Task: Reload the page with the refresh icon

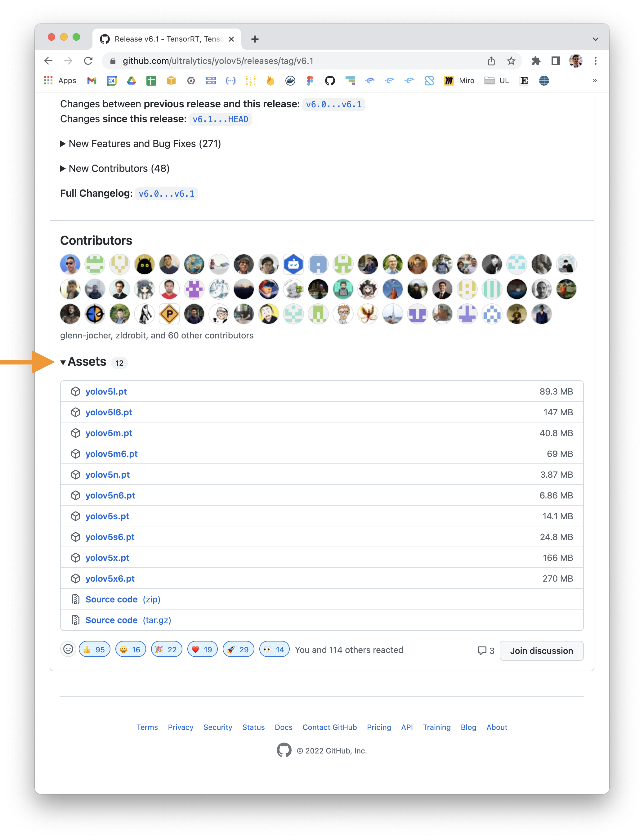Action: coord(88,61)
